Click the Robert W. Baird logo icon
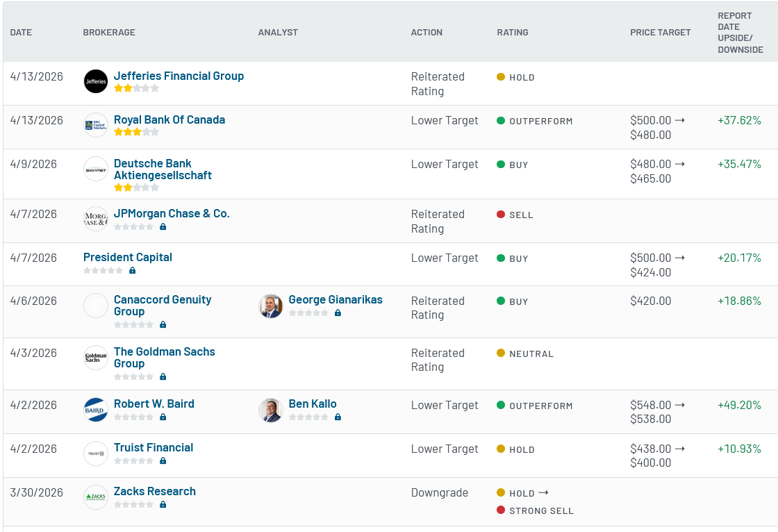 [96, 410]
